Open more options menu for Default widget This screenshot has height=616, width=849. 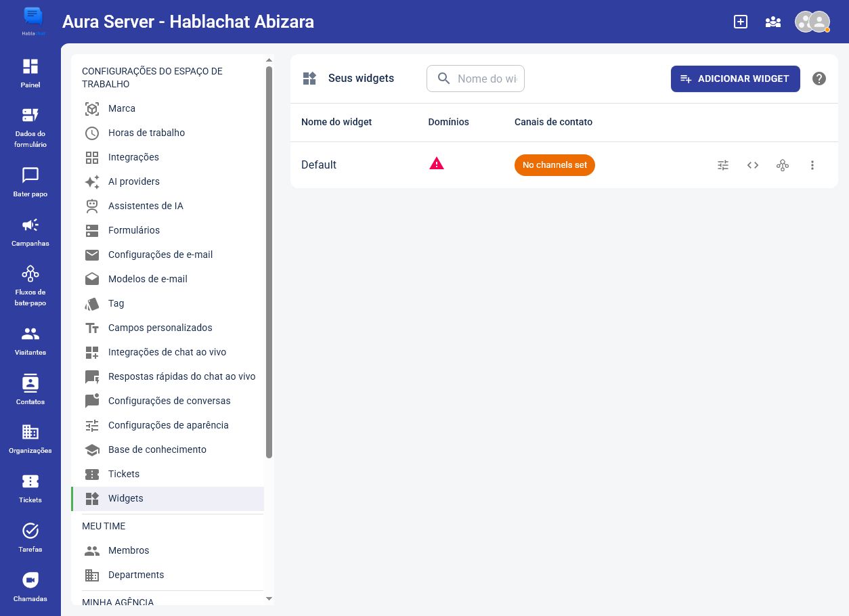pos(812,165)
